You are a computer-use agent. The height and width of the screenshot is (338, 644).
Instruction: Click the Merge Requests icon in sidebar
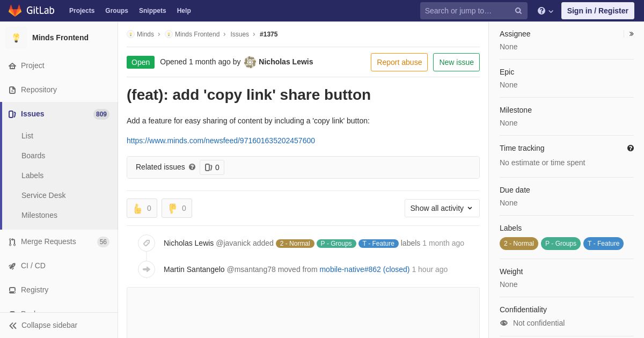click(x=12, y=242)
